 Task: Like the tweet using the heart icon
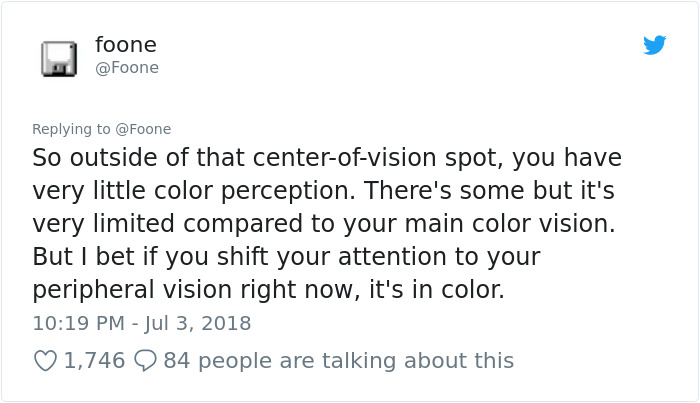45,360
